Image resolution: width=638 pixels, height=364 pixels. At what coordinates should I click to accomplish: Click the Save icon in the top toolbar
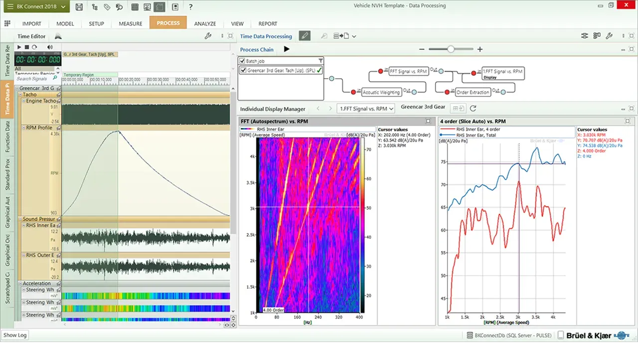(79, 6)
